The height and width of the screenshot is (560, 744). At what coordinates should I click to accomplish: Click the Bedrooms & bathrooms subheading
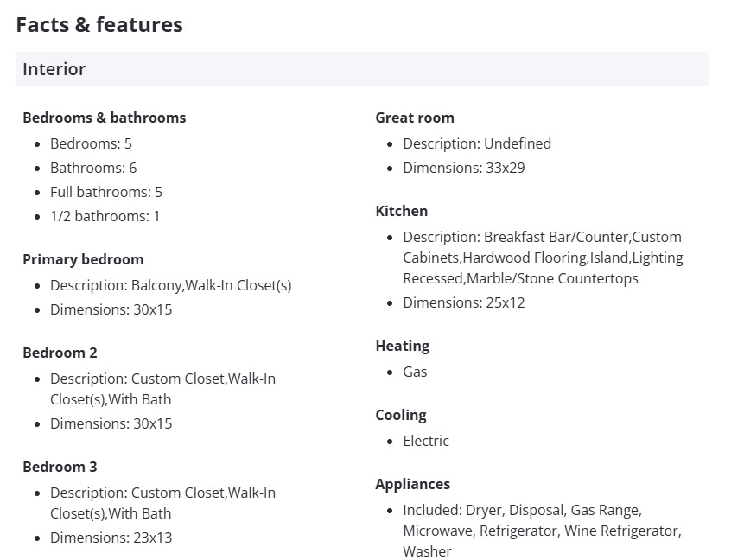pyautogui.click(x=104, y=118)
